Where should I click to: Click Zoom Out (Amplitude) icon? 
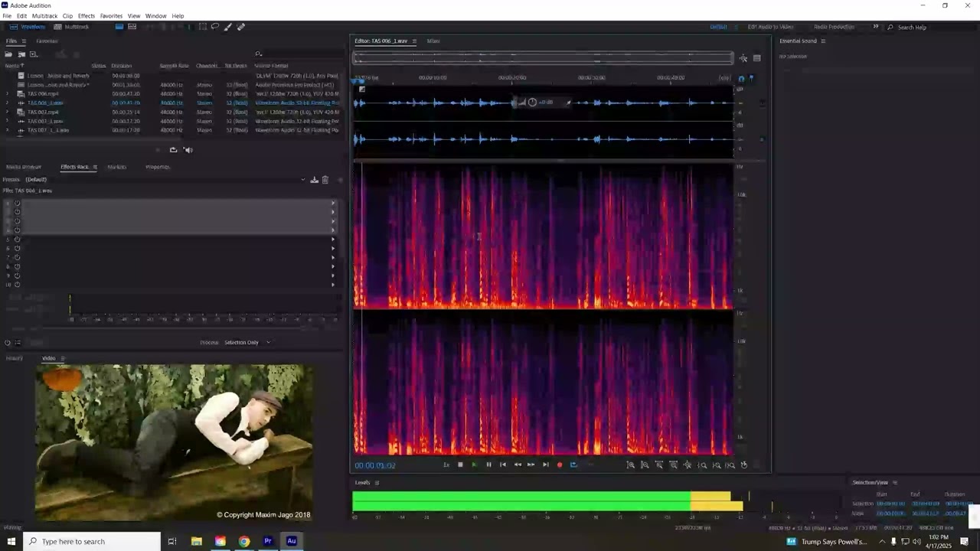click(645, 465)
